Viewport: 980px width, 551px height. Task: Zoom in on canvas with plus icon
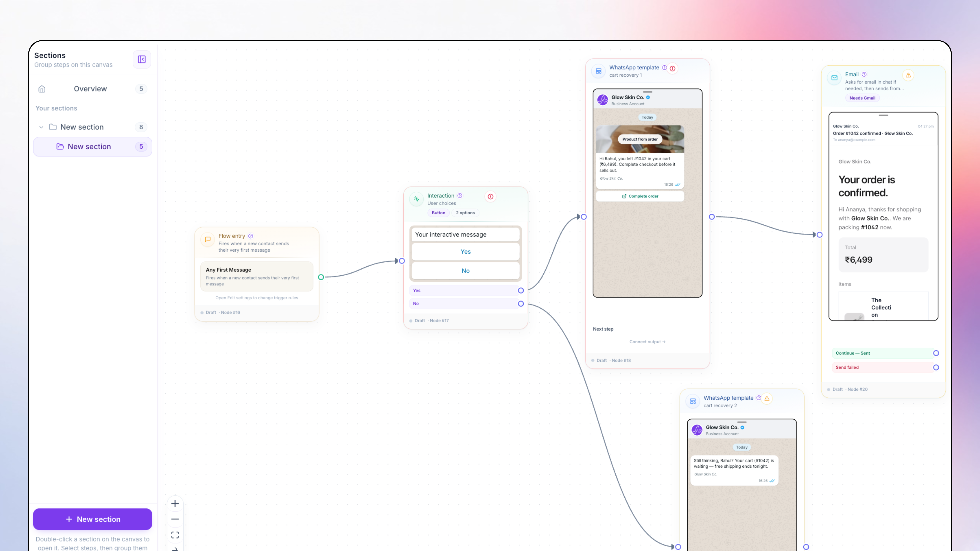click(x=175, y=504)
